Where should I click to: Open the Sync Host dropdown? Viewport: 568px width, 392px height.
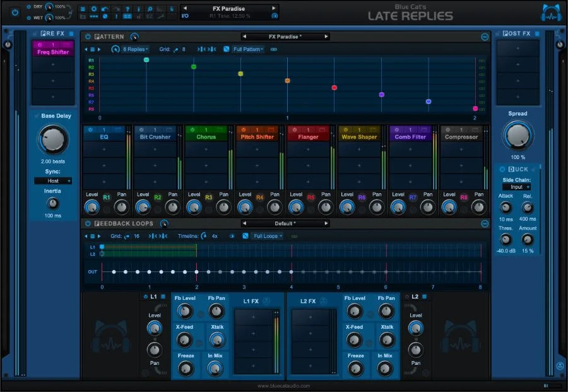53,181
